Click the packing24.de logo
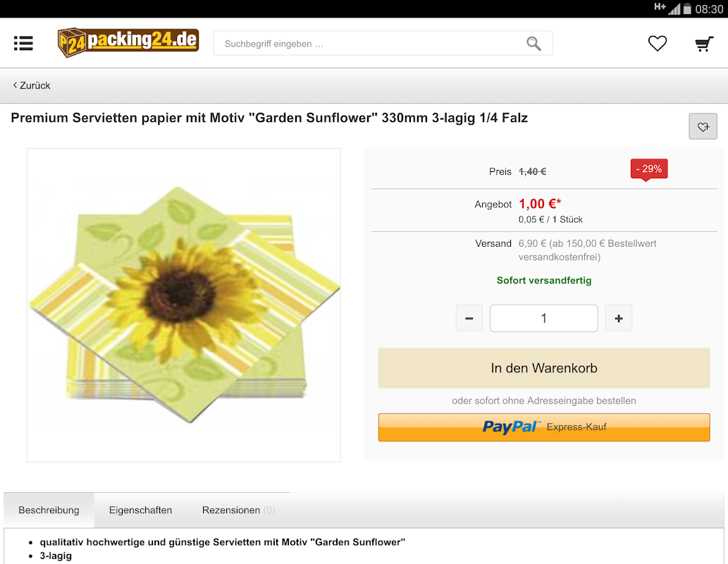Screen dimensions: 728x564 (128, 43)
